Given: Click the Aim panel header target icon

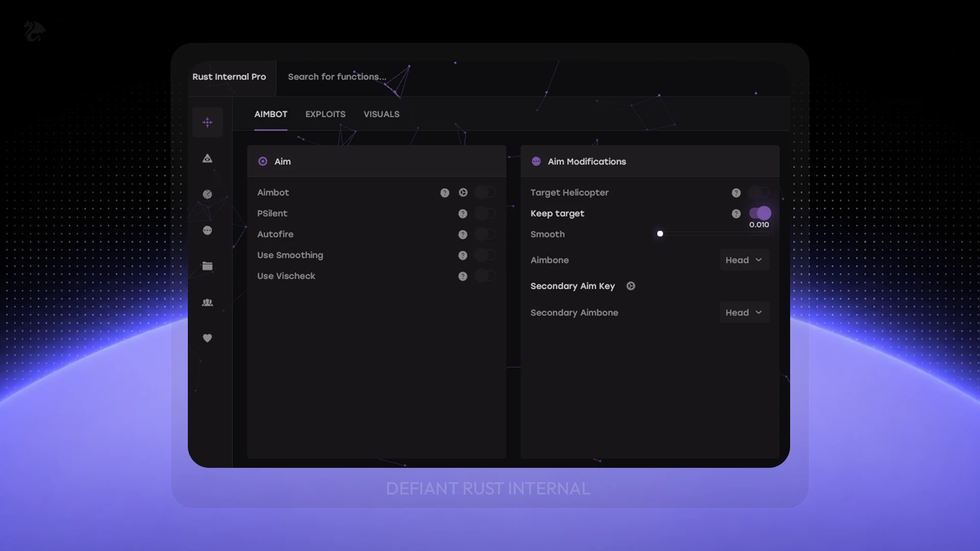Looking at the screenshot, I should click(x=263, y=162).
